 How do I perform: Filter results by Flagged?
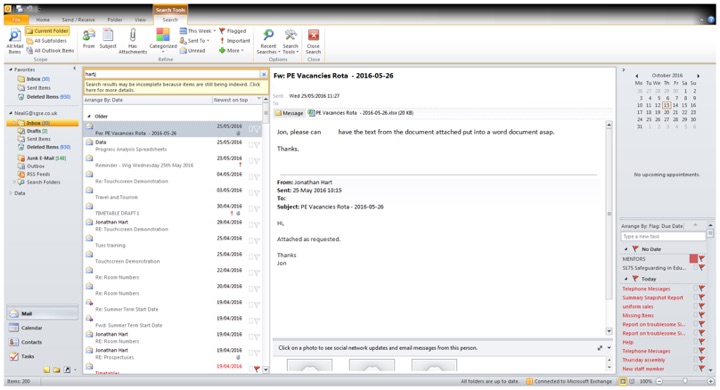pyautogui.click(x=232, y=31)
